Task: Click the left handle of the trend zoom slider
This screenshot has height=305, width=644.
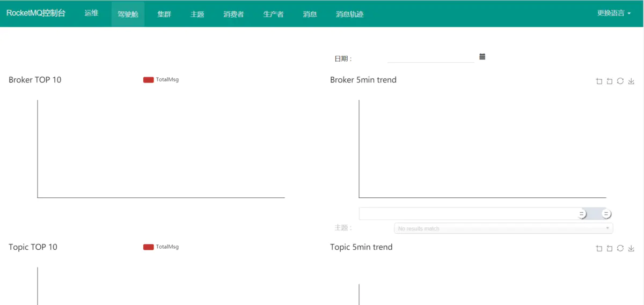Action: 582,214
